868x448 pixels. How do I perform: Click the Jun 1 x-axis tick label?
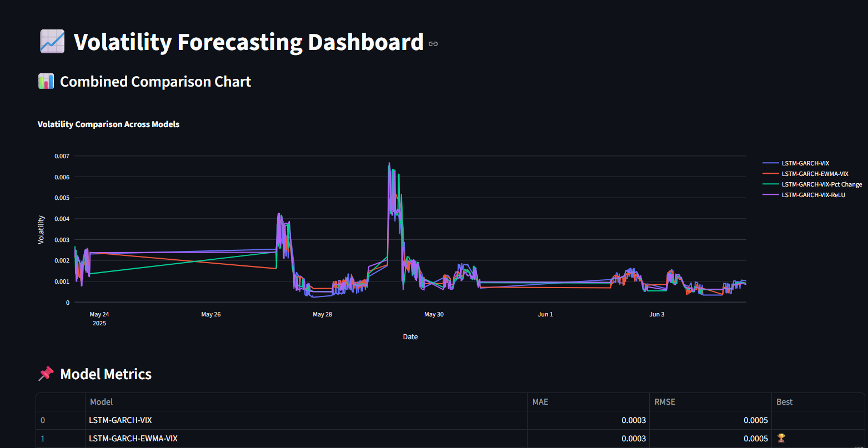coord(545,314)
